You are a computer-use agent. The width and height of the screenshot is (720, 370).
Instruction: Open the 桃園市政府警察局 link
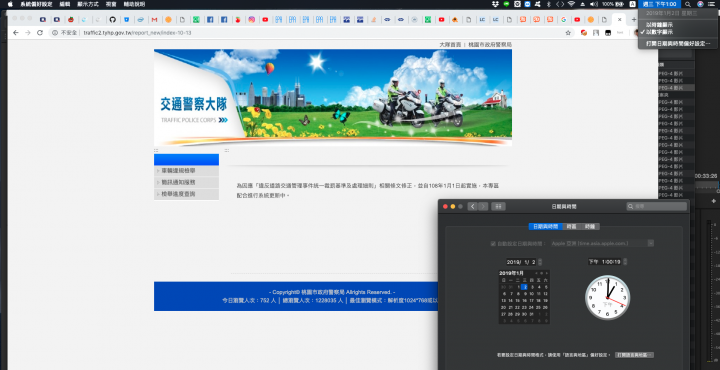click(489, 45)
